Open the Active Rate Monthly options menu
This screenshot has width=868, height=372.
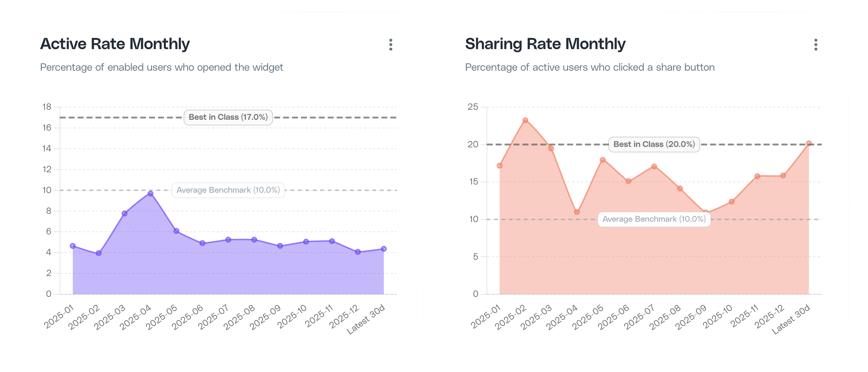[x=390, y=45]
